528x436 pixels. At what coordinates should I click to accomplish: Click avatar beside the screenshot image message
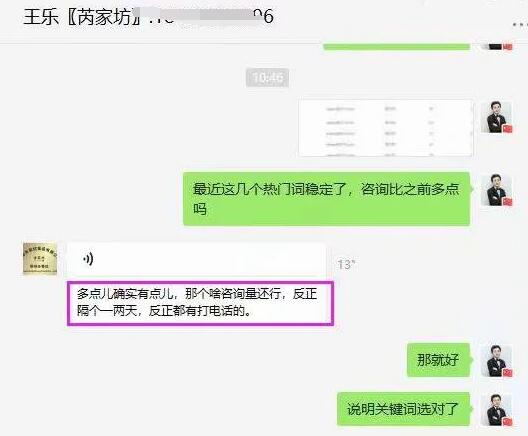[496, 118]
